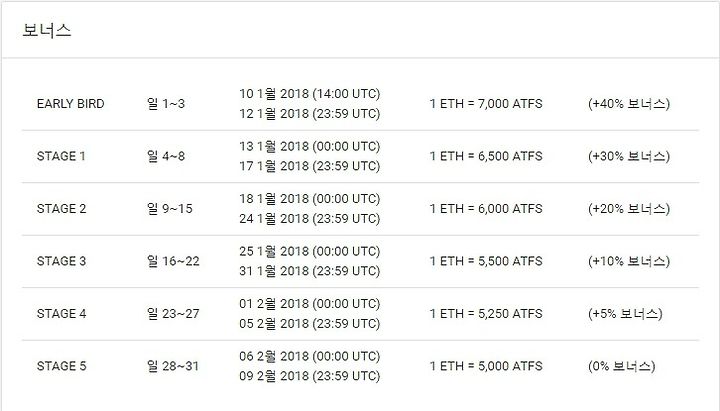This screenshot has width=720, height=411.
Task: Select the STAGE 4 label
Action: [x=62, y=314]
